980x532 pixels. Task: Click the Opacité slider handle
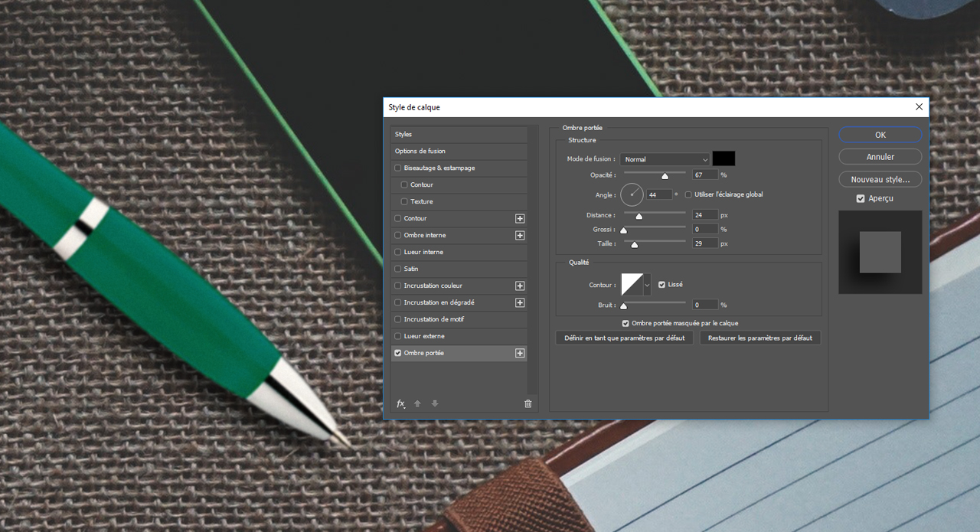point(665,176)
